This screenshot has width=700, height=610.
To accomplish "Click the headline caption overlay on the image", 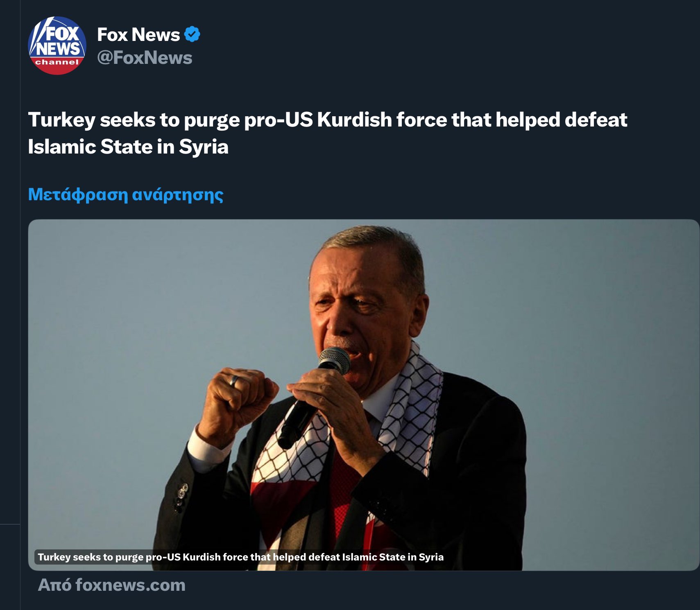I will [241, 557].
